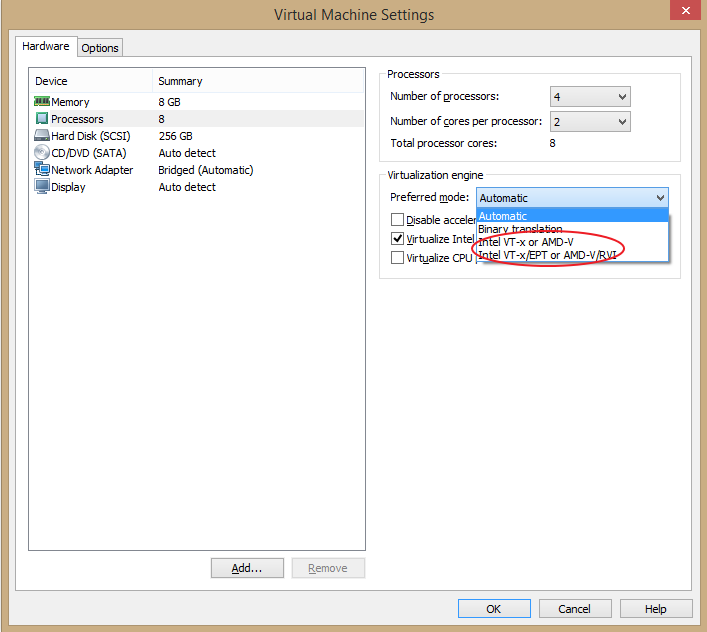Screen dimensions: 707x632
Task: Enable Virtualize CPU performance counters checkbox
Action: (397, 257)
